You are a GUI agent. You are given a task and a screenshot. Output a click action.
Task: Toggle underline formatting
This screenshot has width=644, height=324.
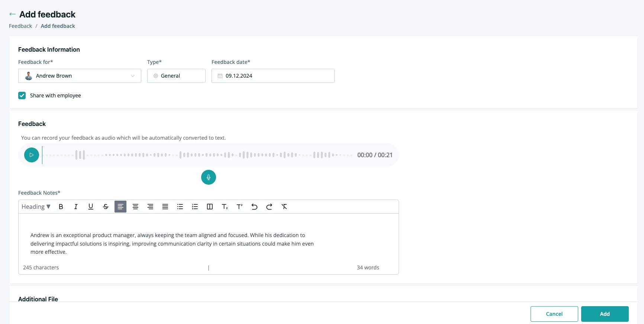(x=91, y=207)
